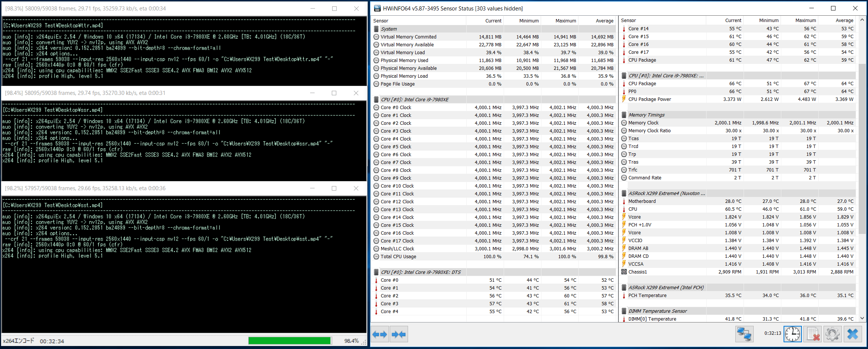
Task: Click the left panel Sensor column header
Action: tap(419, 21)
